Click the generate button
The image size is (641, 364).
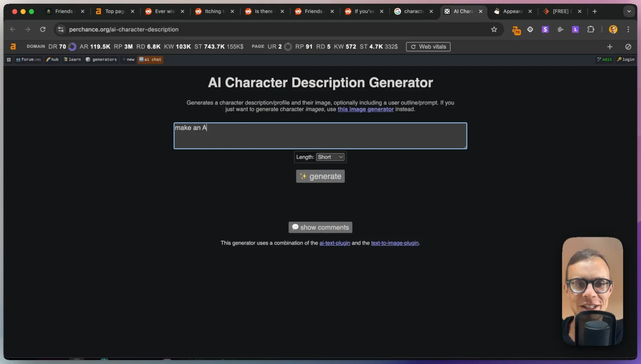click(320, 176)
